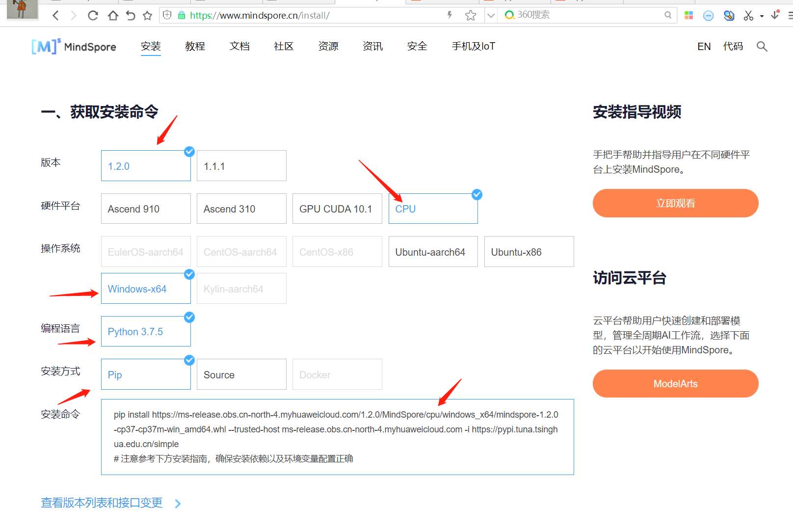
Task: Select version 1.1.1
Action: point(241,165)
